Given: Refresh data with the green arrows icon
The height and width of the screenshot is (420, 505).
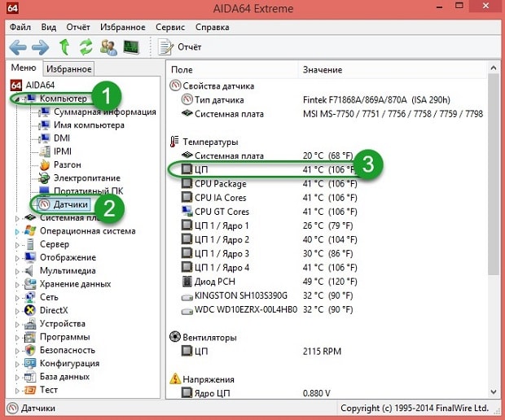Looking at the screenshot, I should (86, 47).
